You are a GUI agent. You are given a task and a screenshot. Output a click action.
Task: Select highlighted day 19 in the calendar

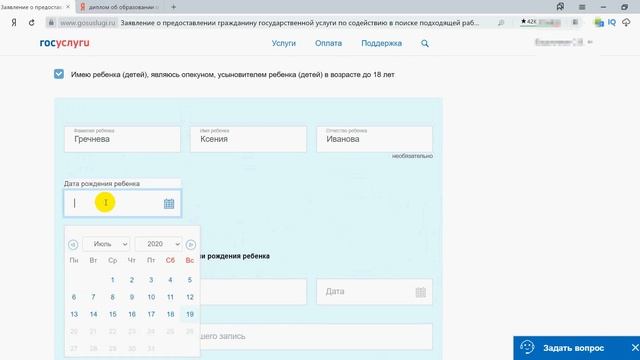click(190, 314)
